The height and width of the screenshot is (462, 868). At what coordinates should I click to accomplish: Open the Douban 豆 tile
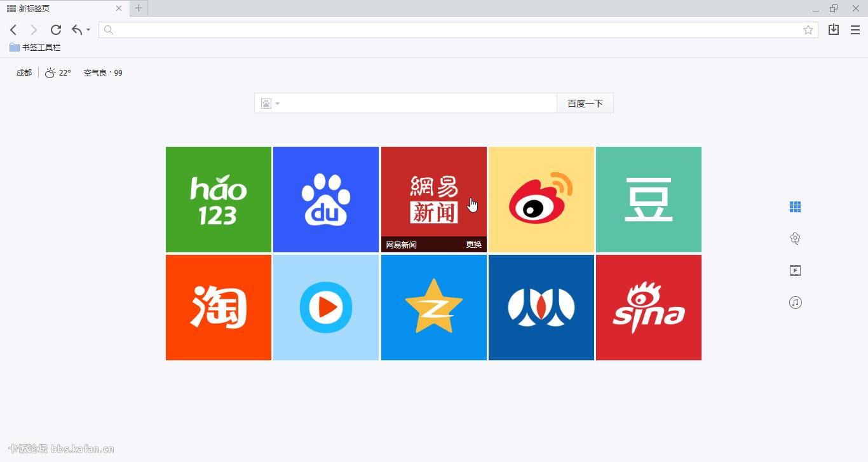click(x=649, y=200)
